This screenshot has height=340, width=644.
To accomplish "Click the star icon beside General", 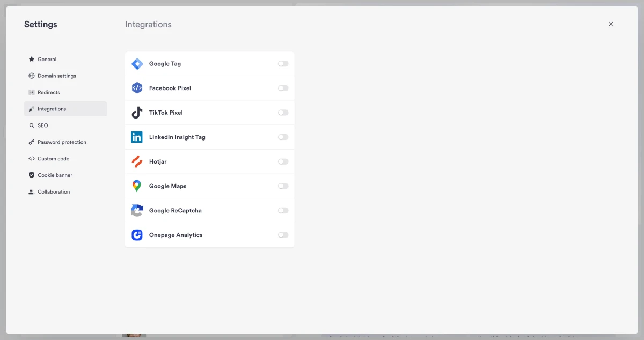I will click(32, 59).
